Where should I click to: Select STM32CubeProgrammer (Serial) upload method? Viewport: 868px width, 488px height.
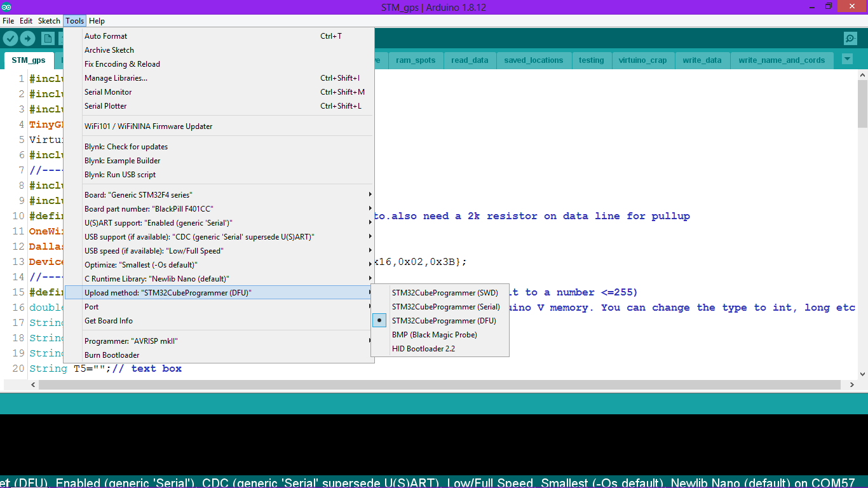pyautogui.click(x=440, y=307)
